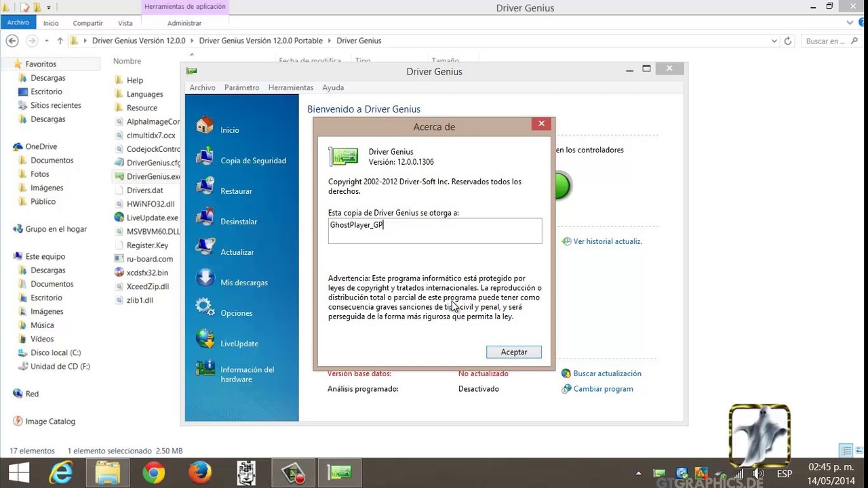Open the volume speaker tray icon

click(x=759, y=474)
